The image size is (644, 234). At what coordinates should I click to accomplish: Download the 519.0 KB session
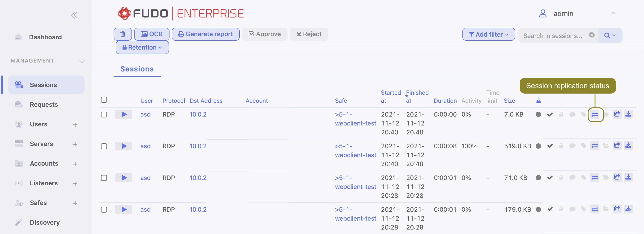click(x=628, y=146)
